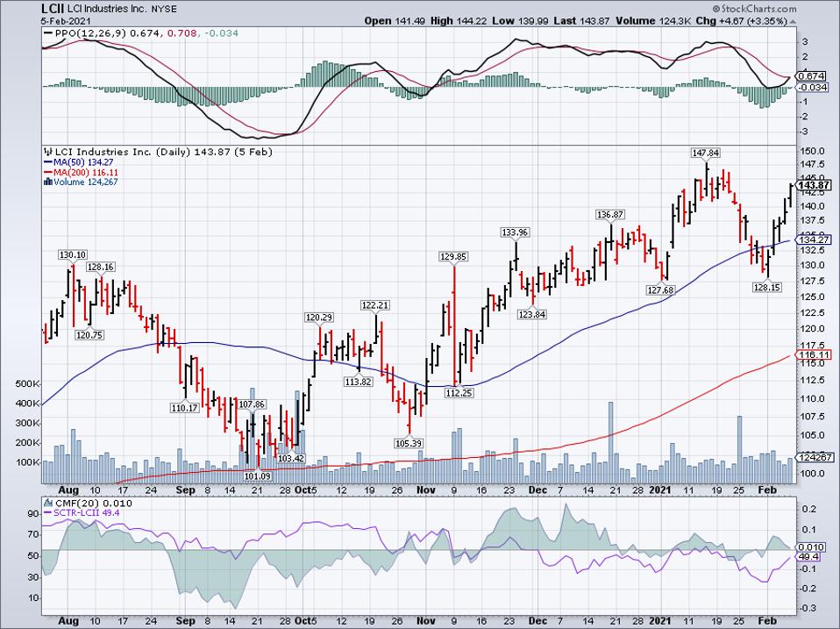
Task: Click the CMF area chart legend icon
Action: pyautogui.click(x=47, y=504)
